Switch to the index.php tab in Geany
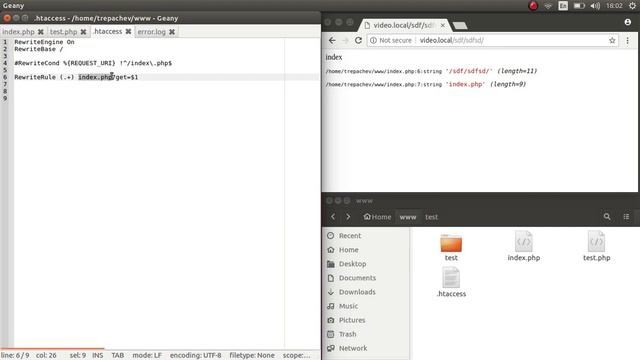The width and height of the screenshot is (640, 360). click(18, 31)
